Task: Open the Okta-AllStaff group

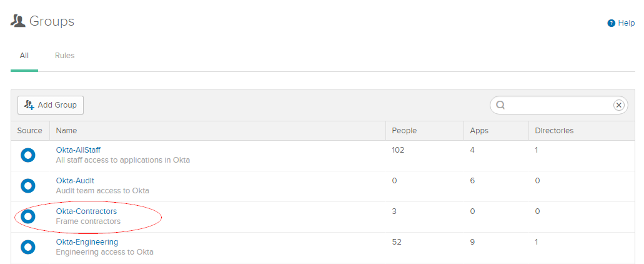Action: (78, 150)
